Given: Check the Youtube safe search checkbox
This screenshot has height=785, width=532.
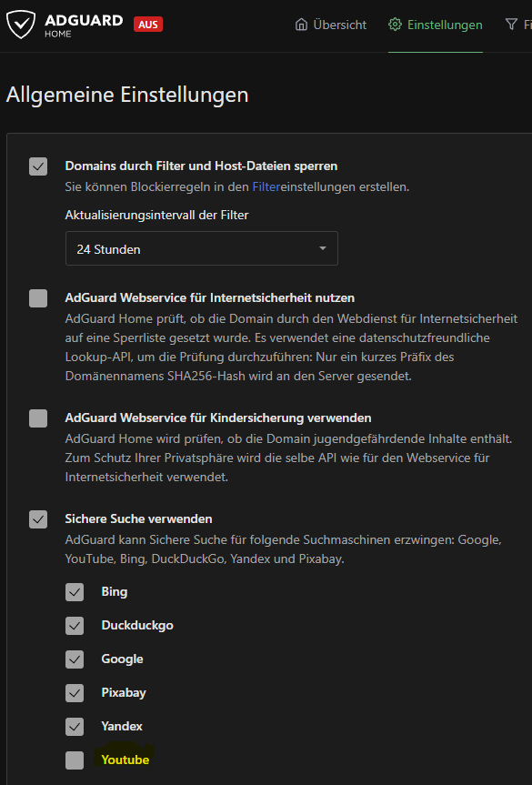Looking at the screenshot, I should [x=75, y=760].
